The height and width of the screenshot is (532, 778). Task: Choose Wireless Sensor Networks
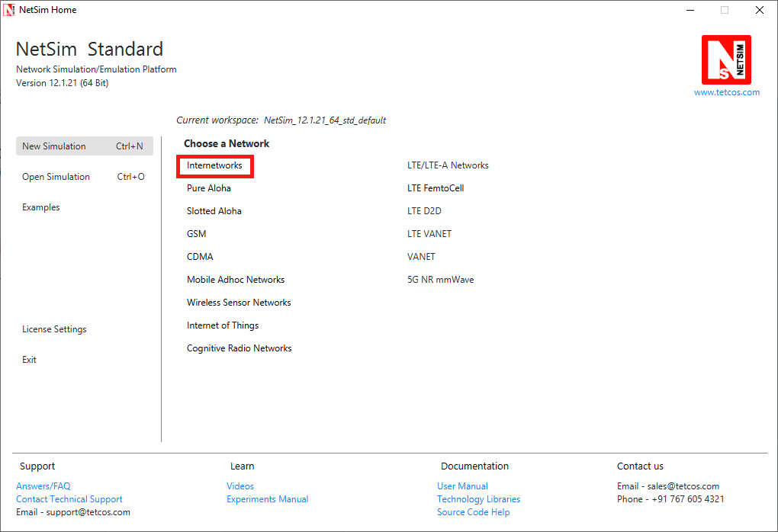pos(239,303)
